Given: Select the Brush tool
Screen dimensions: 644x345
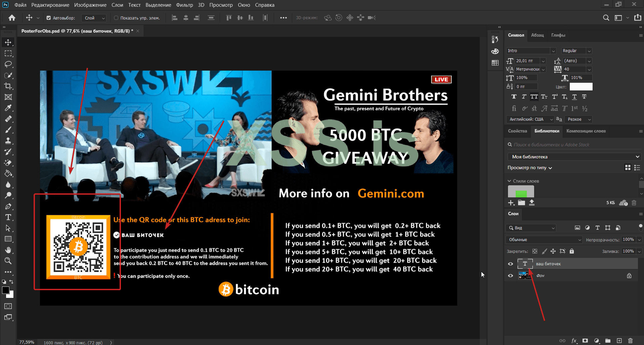Looking at the screenshot, I should tap(8, 130).
